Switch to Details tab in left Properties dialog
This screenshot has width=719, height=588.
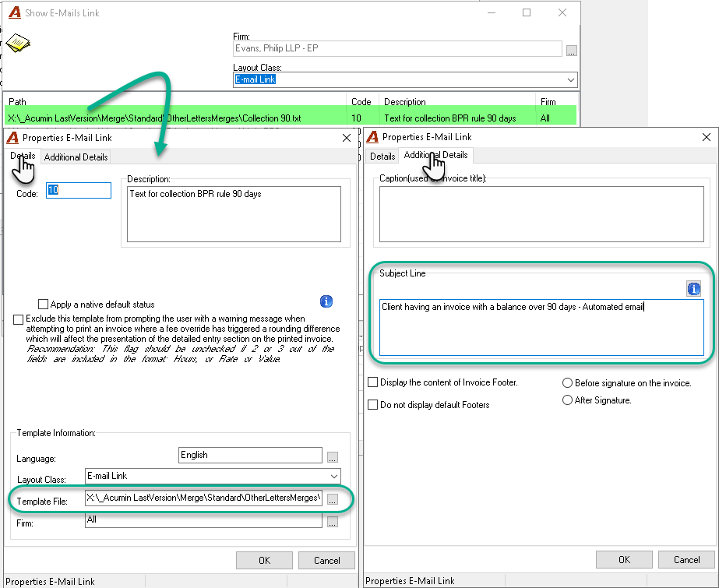[x=23, y=156]
